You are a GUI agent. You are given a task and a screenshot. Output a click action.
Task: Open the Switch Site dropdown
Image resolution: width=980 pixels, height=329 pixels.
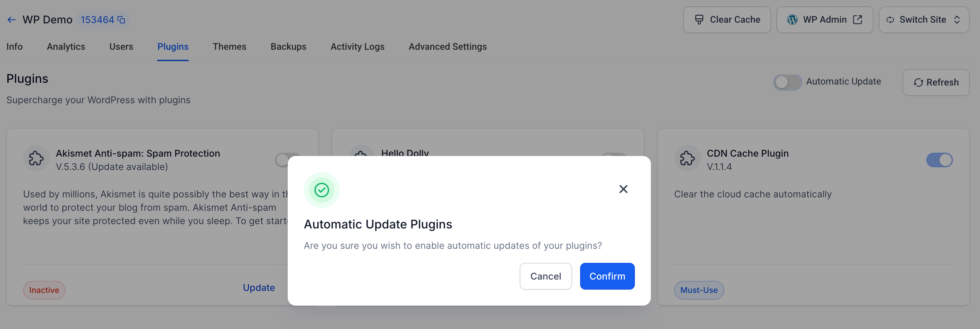(x=924, y=20)
